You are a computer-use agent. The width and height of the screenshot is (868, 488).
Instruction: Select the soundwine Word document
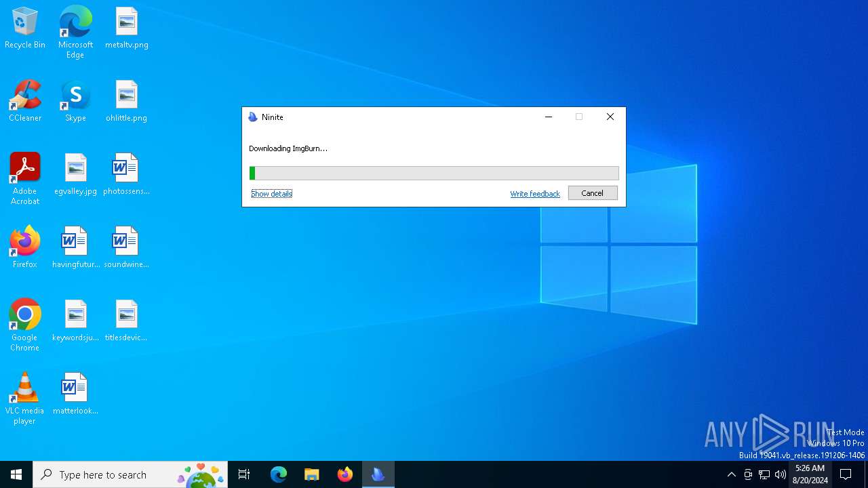click(x=127, y=248)
